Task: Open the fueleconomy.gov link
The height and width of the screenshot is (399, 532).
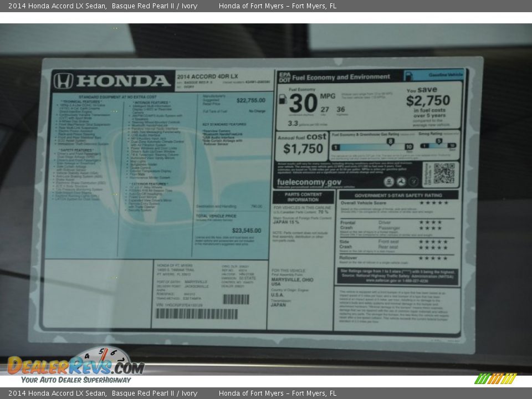Action: pyautogui.click(x=309, y=182)
